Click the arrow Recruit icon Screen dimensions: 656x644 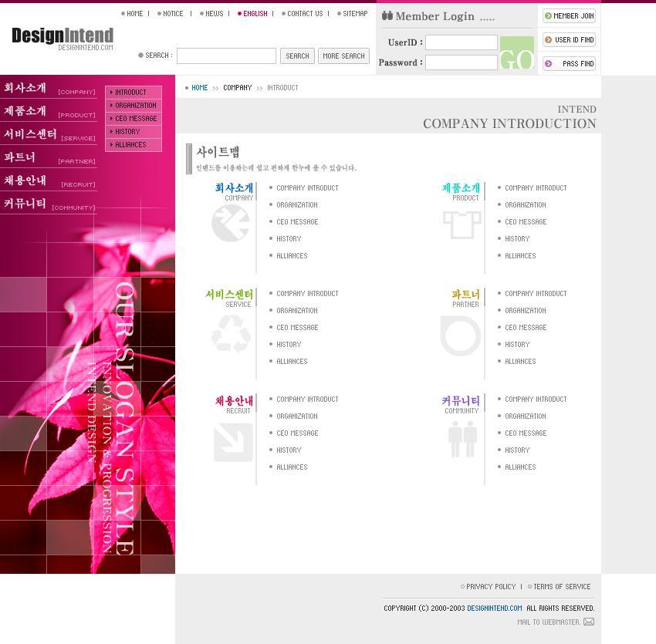pyautogui.click(x=232, y=442)
